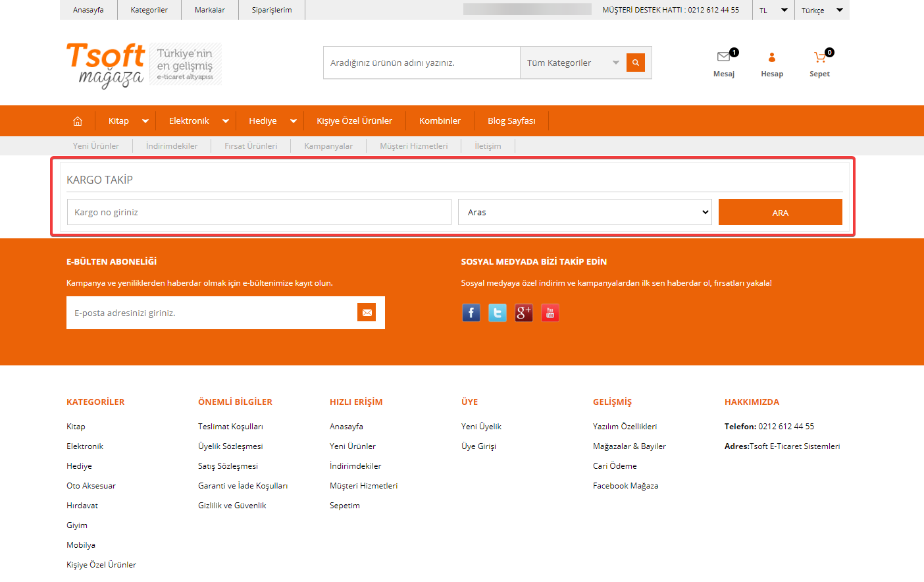Expand the Kitap menu arrow
Viewport: 924px width, 582px height.
click(x=145, y=121)
